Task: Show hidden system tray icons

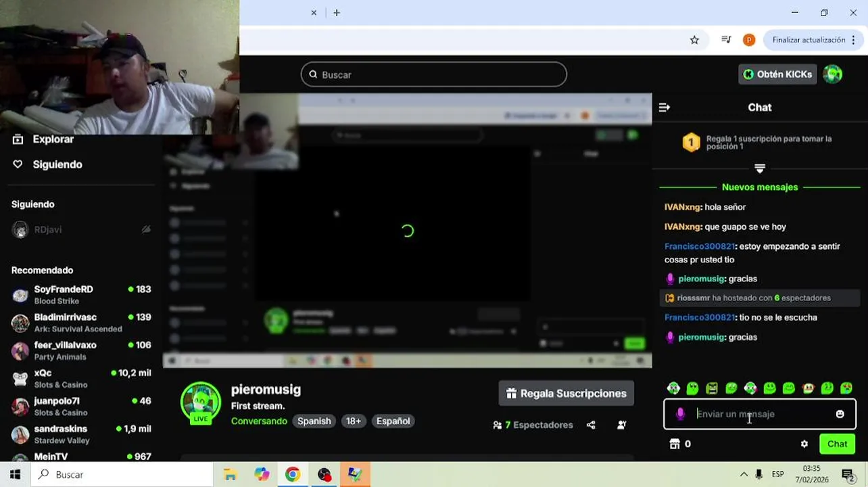Action: [x=744, y=474]
